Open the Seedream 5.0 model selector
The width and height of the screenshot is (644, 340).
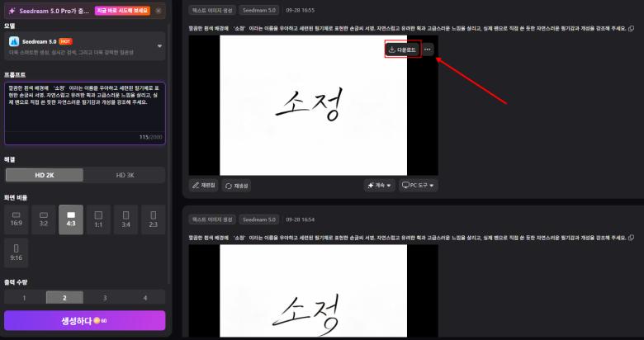pos(85,46)
